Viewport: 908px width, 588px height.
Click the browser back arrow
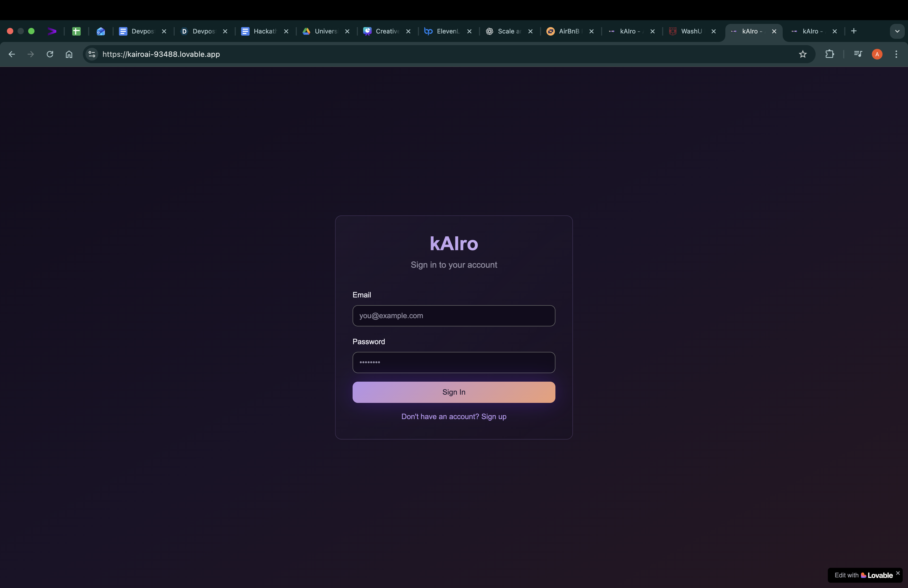(x=11, y=54)
